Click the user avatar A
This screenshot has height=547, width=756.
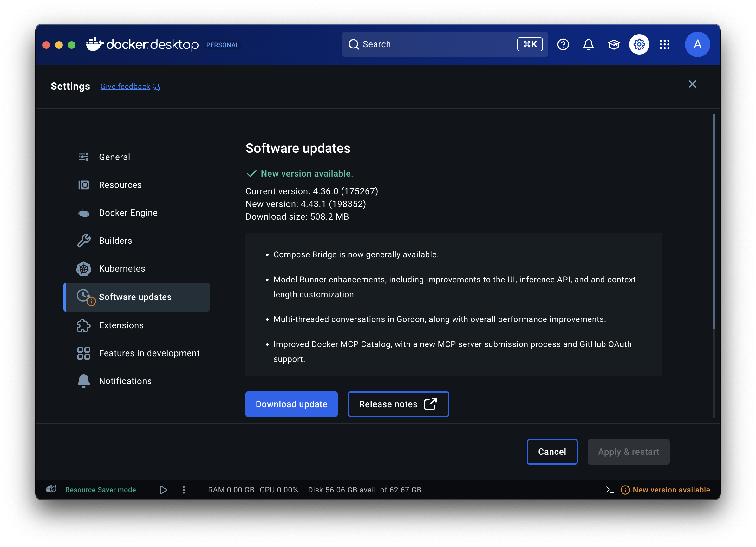[x=697, y=44]
